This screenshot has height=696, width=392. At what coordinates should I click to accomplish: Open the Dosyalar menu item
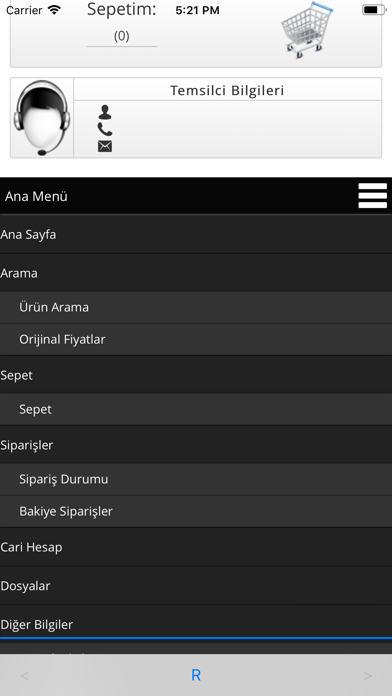tap(196, 585)
